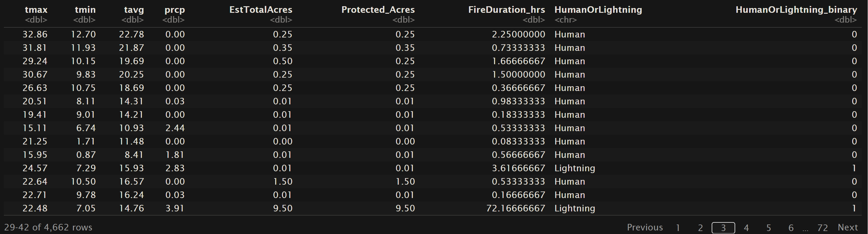Advance to the next page of rows
The height and width of the screenshot is (234, 868).
tap(847, 227)
